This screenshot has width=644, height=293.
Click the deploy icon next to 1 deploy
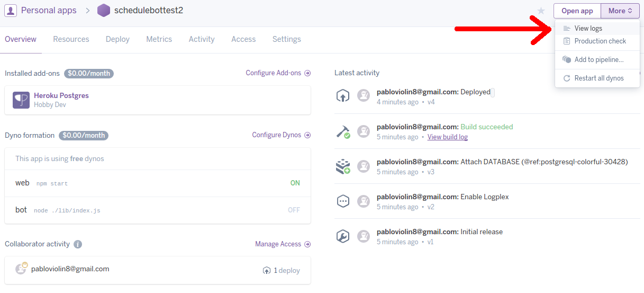pyautogui.click(x=267, y=270)
